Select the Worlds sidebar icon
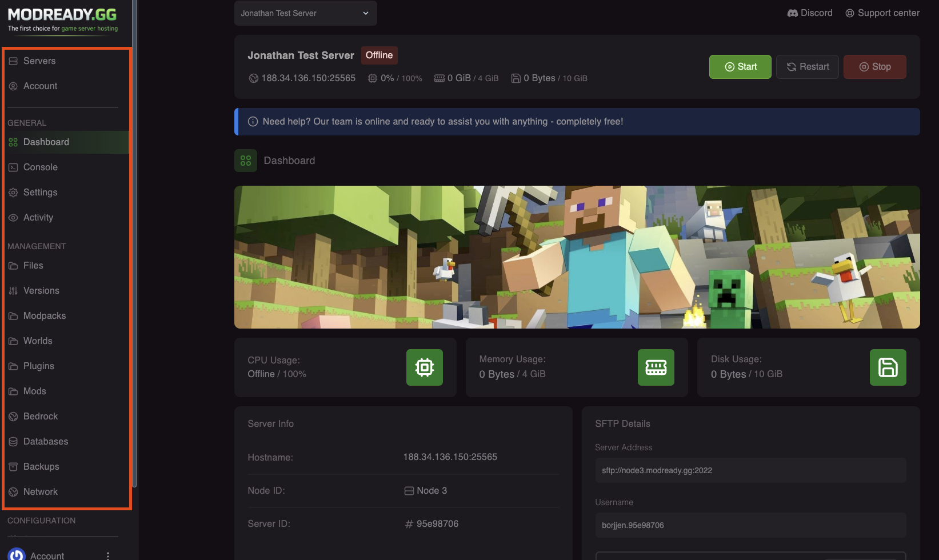Image resolution: width=939 pixels, height=560 pixels. 13,341
